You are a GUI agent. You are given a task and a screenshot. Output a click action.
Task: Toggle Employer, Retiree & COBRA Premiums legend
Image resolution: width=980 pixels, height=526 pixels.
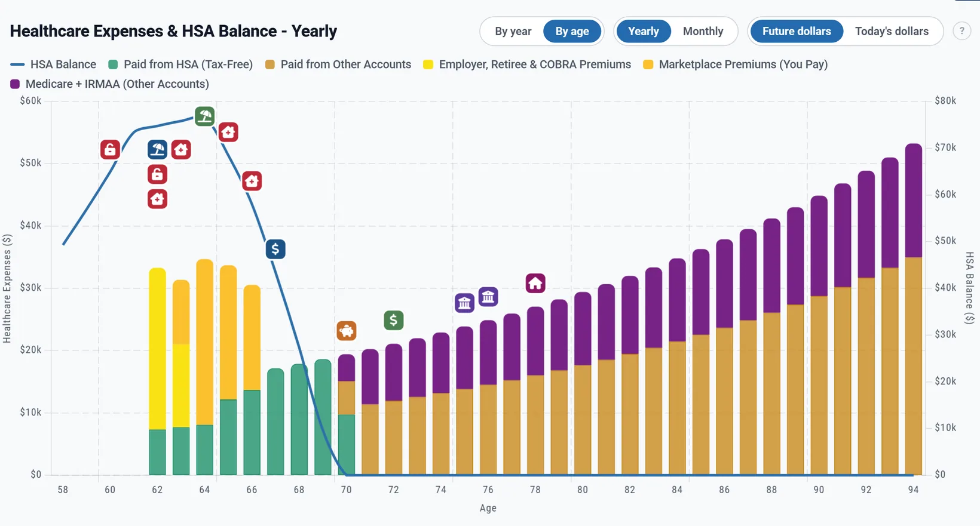(527, 64)
